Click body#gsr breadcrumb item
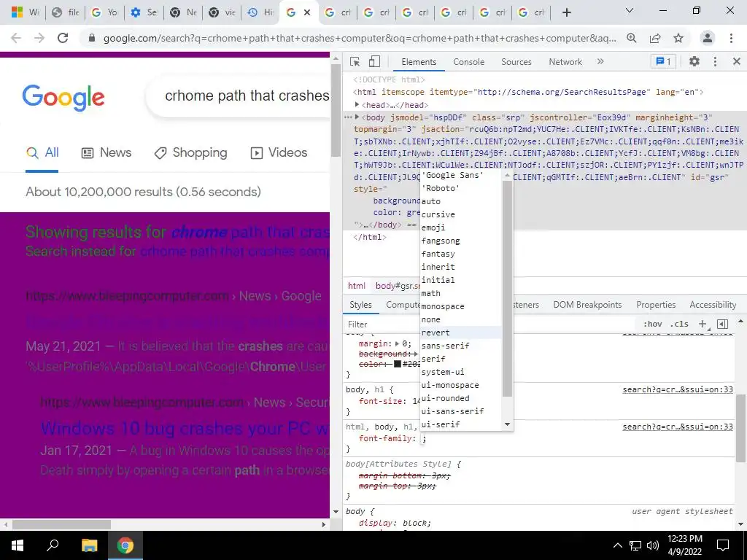 point(396,286)
